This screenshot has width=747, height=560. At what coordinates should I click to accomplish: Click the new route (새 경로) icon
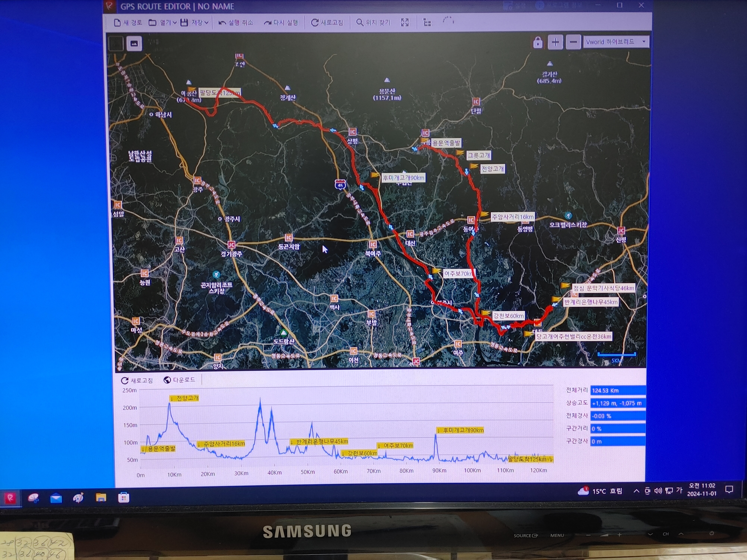[117, 23]
